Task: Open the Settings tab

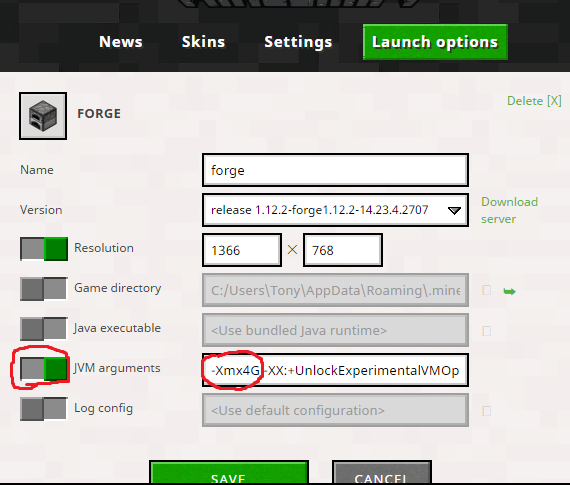Action: pos(298,42)
